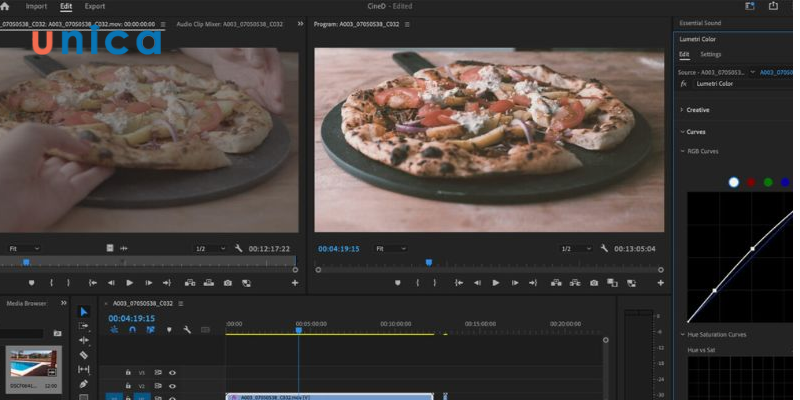
Task: Open the Export workspace tab
Action: click(x=95, y=6)
